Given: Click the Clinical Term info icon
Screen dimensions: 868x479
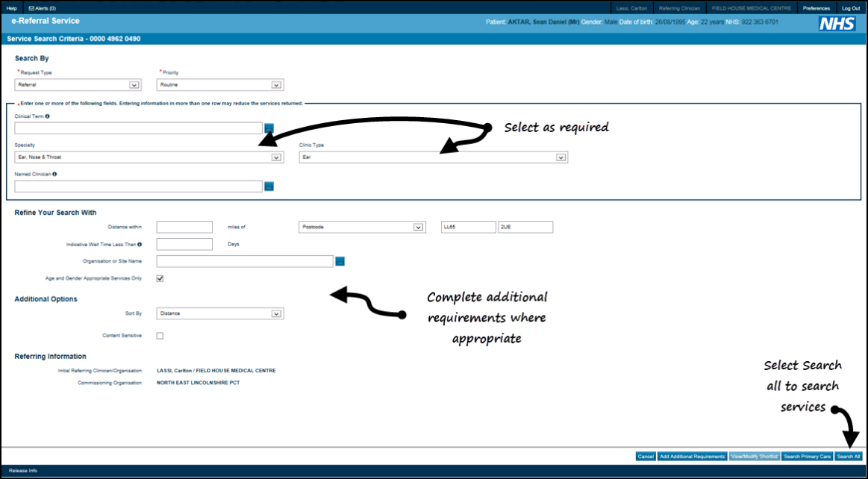Looking at the screenshot, I should point(48,116).
